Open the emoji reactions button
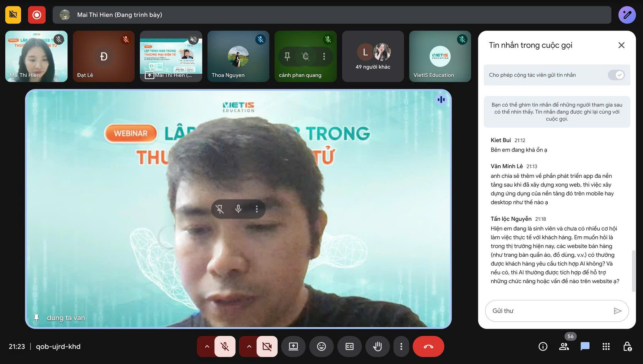The image size is (643, 364). (x=321, y=346)
